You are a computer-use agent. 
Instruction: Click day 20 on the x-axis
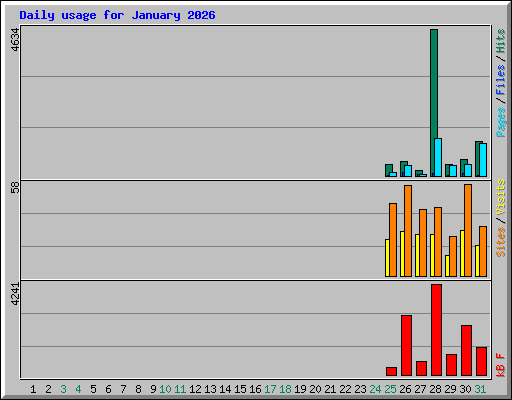315,389
